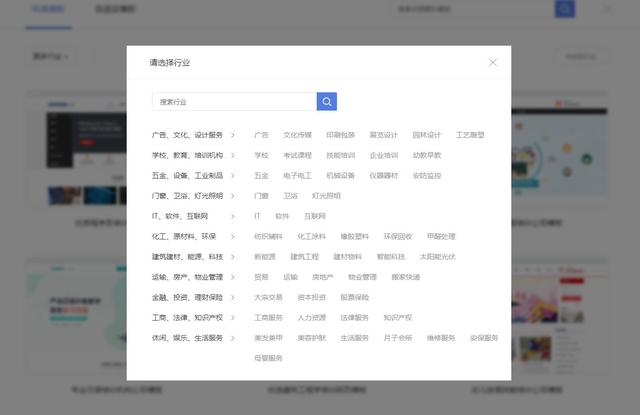The image size is (640, 415).
Task: Expand the 休闲、娱乐、生活服务 category arrow
Action: click(233, 338)
